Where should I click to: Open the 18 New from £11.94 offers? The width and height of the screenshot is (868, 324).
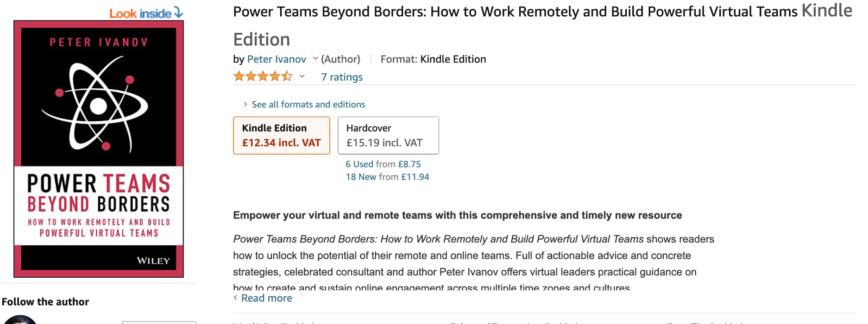click(x=387, y=177)
